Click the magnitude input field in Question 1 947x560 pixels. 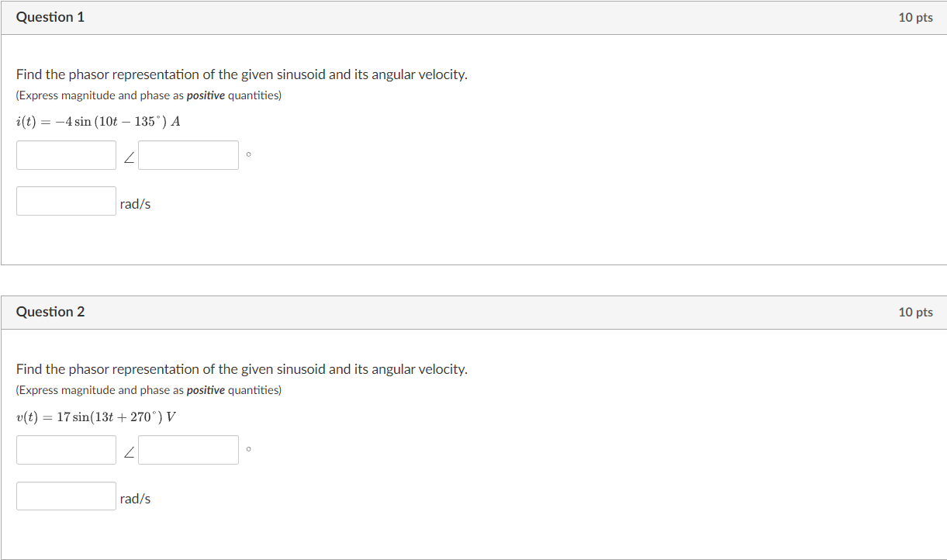click(x=66, y=154)
